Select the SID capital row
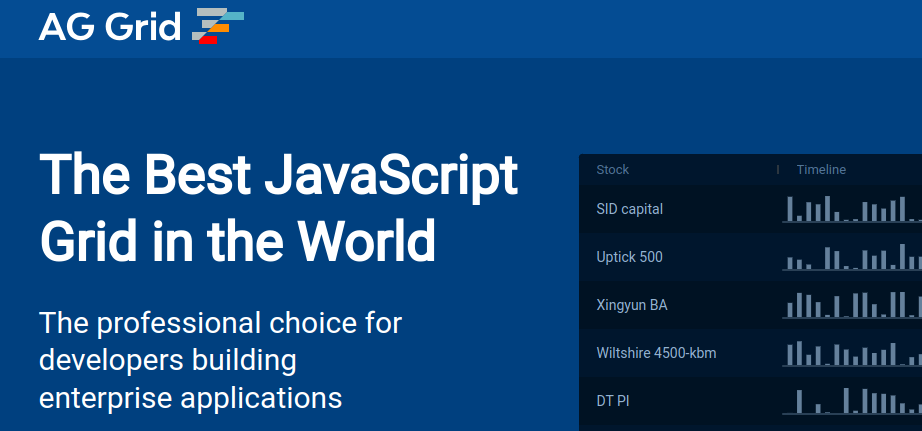The image size is (922, 431). (x=750, y=209)
